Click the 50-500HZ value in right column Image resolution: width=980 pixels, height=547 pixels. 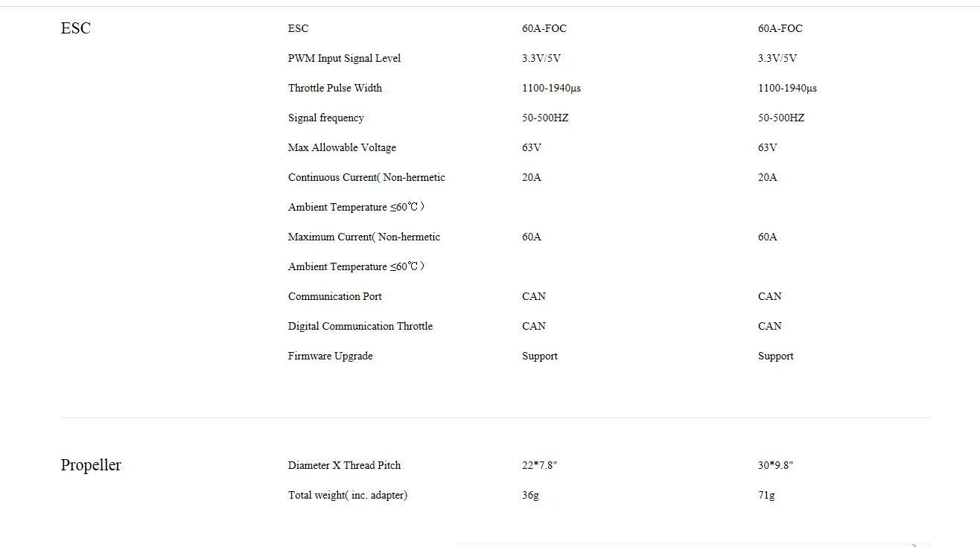click(x=781, y=118)
